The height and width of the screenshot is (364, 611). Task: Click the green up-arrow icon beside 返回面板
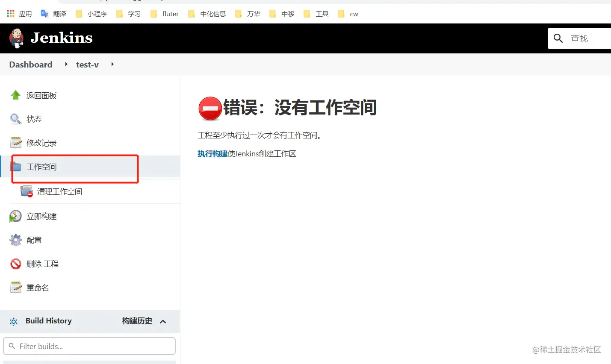(x=16, y=95)
